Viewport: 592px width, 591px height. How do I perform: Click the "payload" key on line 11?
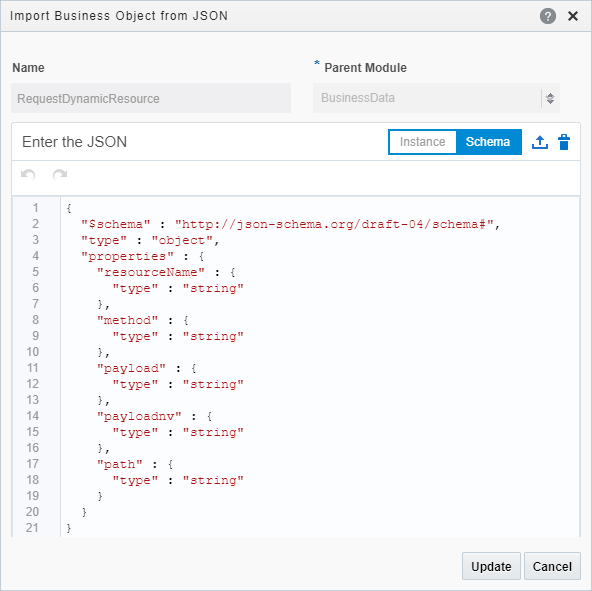[x=131, y=368]
